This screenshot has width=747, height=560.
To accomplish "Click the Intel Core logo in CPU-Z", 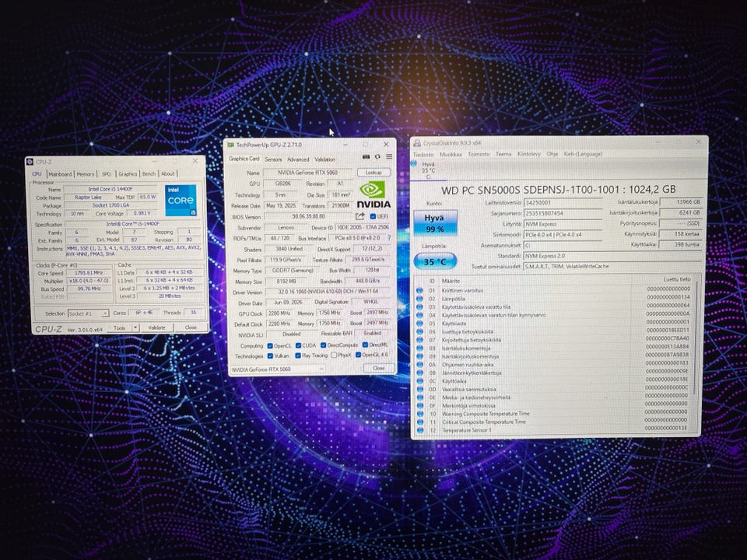I will [181, 200].
